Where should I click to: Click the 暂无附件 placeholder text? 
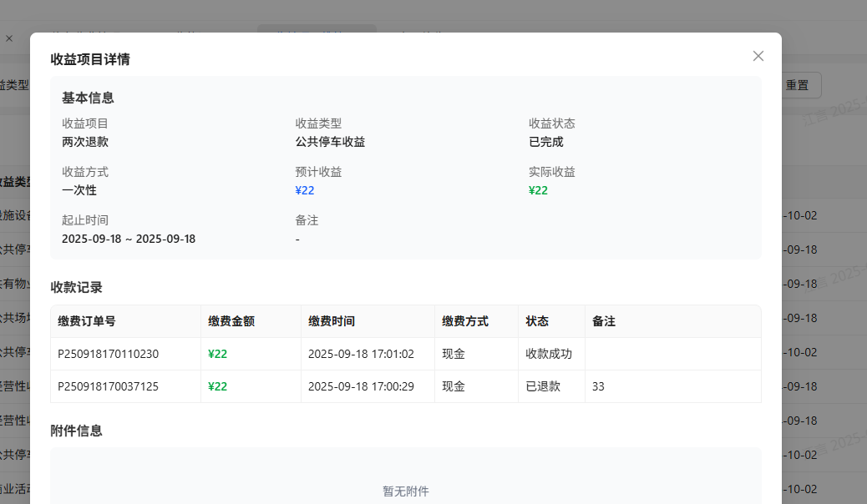point(406,491)
